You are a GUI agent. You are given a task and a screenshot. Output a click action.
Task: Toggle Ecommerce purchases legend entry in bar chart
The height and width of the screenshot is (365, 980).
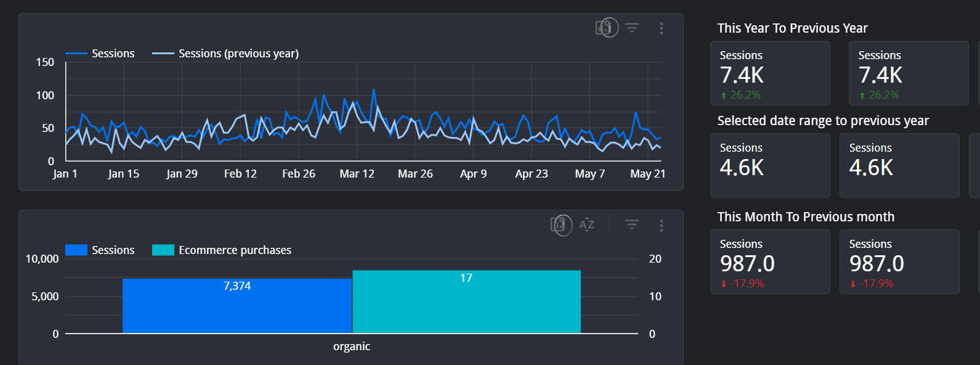222,250
